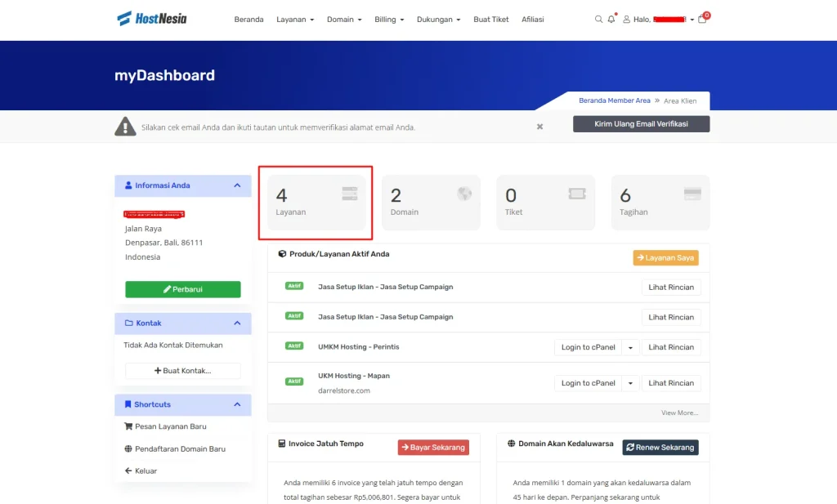Screen dimensions: 837x504
Task: Click View More link under services
Action: 679,413
